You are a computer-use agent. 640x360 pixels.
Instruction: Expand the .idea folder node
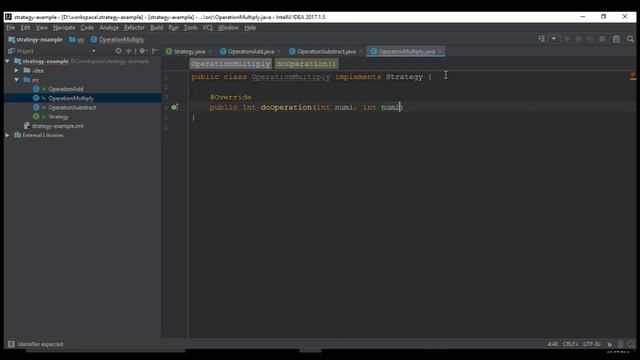16,70
